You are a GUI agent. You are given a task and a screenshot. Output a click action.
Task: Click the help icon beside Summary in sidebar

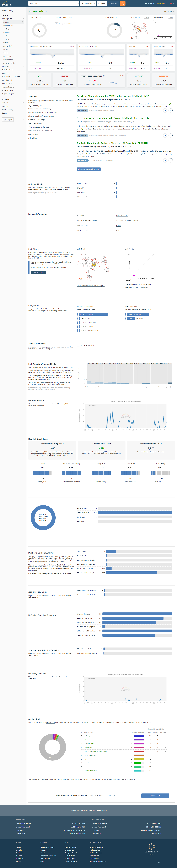click(x=22, y=22)
